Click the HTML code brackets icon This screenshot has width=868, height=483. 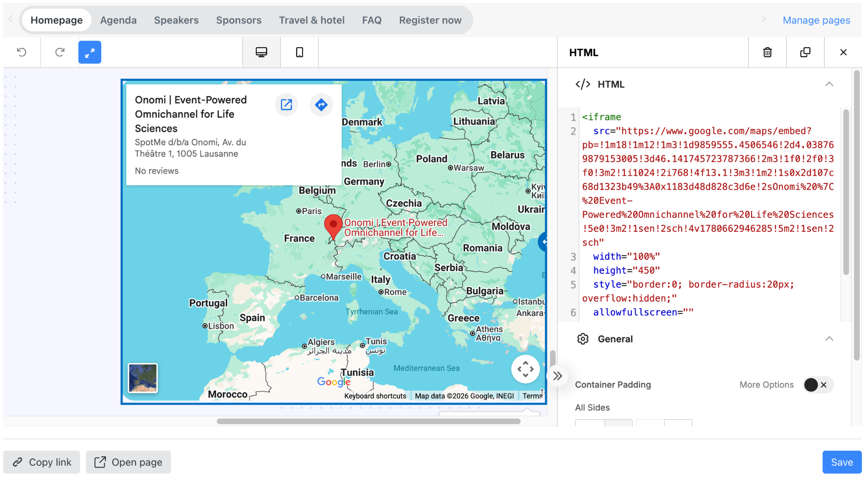(583, 84)
